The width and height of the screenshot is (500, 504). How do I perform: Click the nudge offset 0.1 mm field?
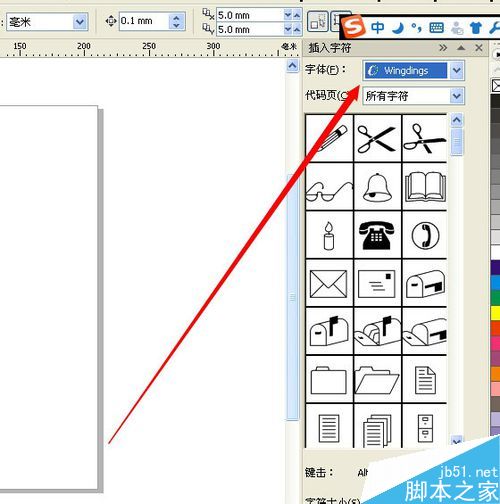click(144, 21)
